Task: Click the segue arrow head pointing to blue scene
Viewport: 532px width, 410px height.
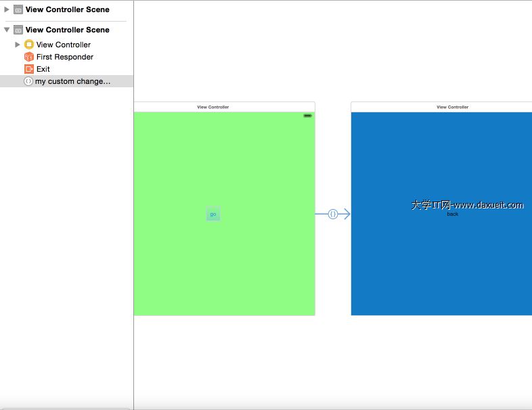Action: tap(346, 214)
